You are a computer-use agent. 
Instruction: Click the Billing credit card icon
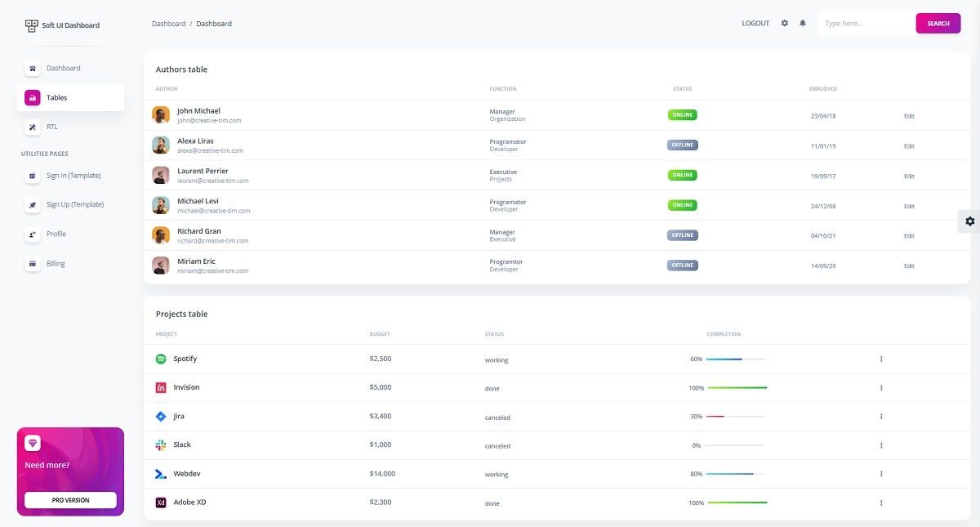(x=33, y=263)
